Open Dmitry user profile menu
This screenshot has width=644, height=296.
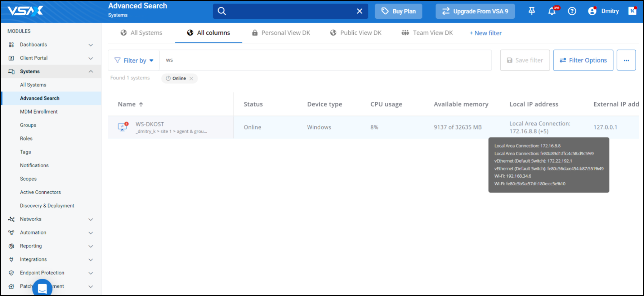(x=603, y=11)
